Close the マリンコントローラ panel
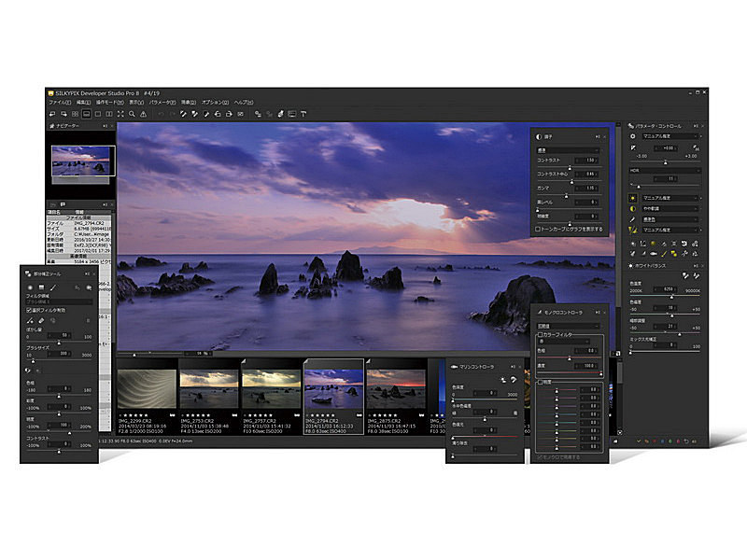 (520, 367)
